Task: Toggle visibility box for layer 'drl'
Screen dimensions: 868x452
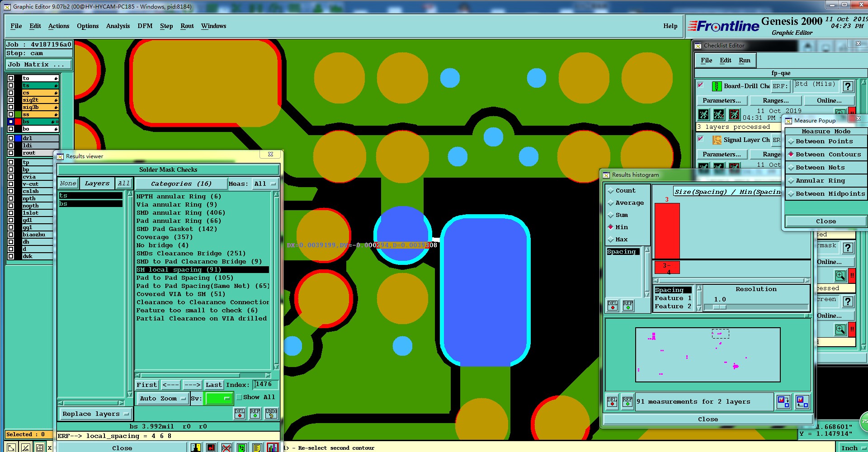Action: tap(11, 138)
